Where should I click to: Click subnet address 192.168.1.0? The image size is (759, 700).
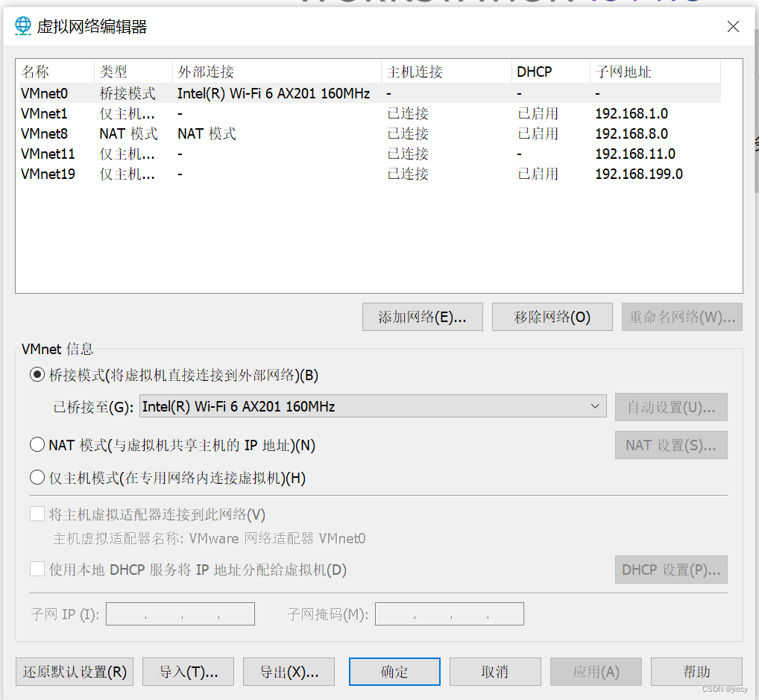tap(632, 113)
